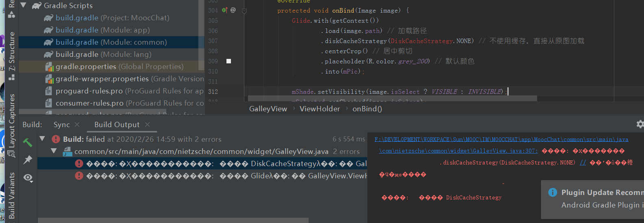This screenshot has height=223, width=644.
Task: Open the Z: Structure tool window
Action: tap(12, 51)
